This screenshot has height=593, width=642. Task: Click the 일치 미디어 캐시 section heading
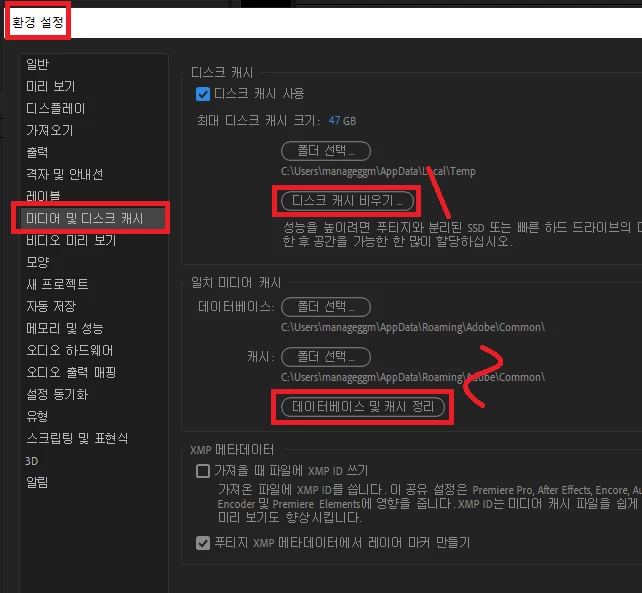point(236,283)
